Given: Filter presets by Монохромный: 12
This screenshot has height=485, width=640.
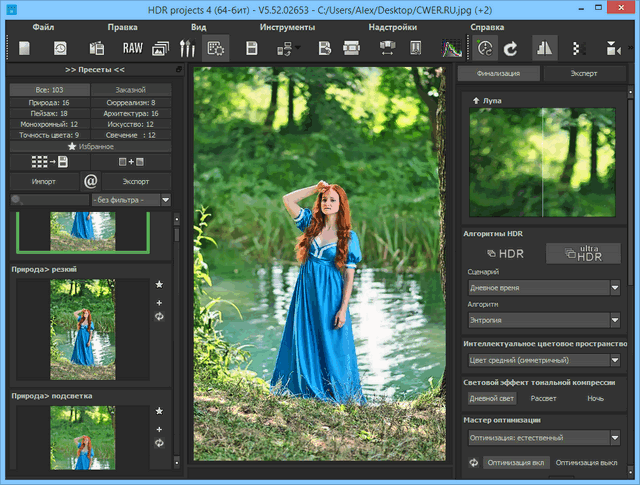Looking at the screenshot, I should click(x=49, y=124).
